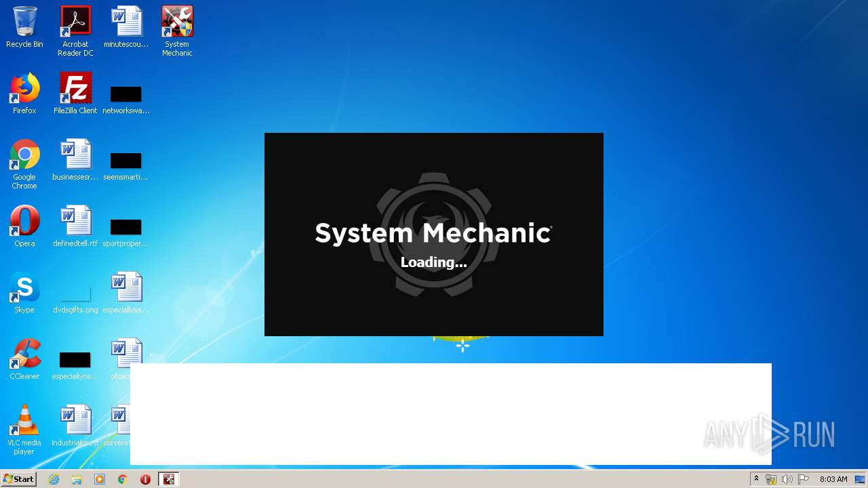868x488 pixels.
Task: Launch Chrome from the taskbar
Action: tap(123, 479)
